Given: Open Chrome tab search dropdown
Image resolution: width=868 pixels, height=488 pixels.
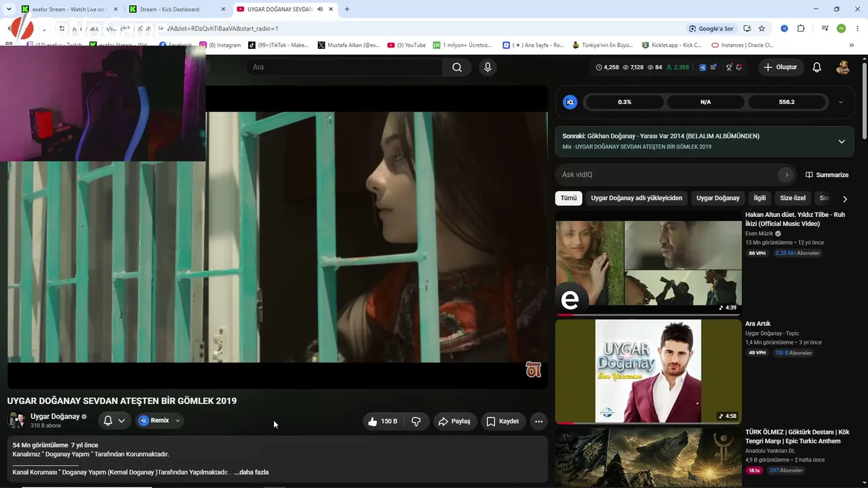Looking at the screenshot, I should [9, 9].
